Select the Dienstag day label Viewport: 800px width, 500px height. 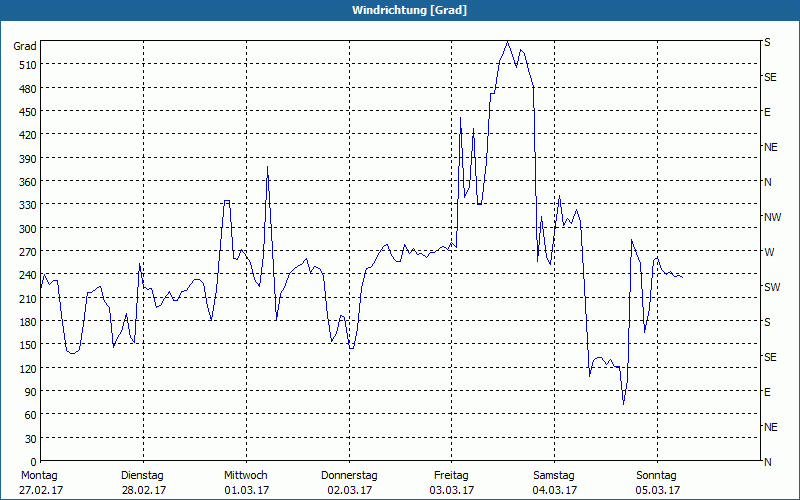coord(142,476)
